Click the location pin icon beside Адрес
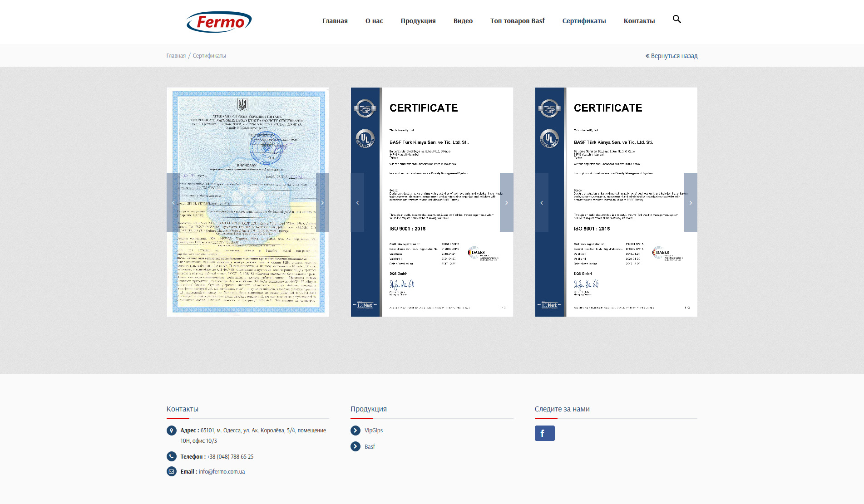The width and height of the screenshot is (864, 504). tap(172, 431)
